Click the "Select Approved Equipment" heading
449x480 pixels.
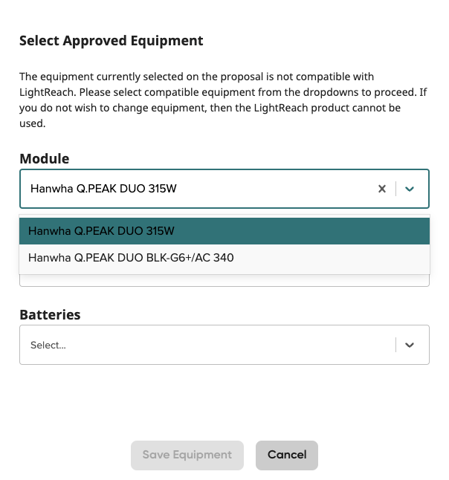click(111, 41)
